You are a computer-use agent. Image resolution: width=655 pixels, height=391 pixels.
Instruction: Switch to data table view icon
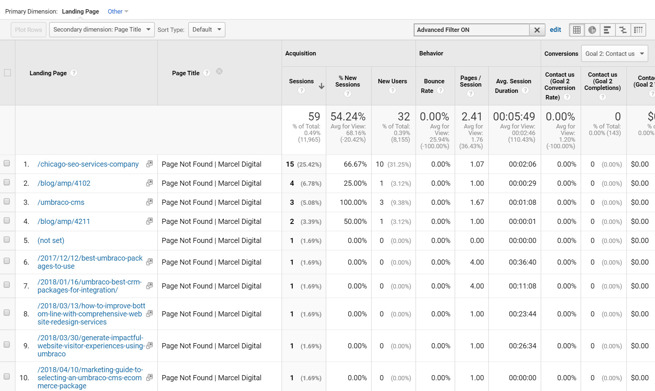tap(577, 30)
